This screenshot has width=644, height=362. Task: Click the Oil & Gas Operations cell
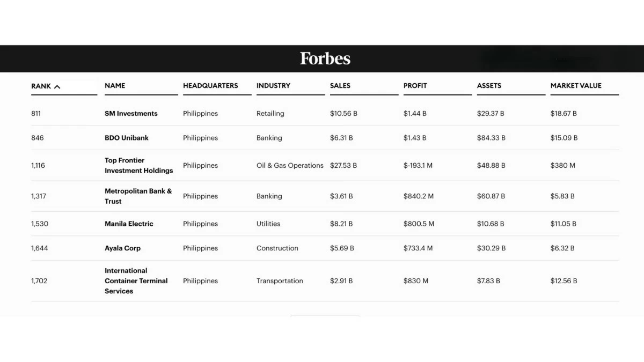(290, 166)
